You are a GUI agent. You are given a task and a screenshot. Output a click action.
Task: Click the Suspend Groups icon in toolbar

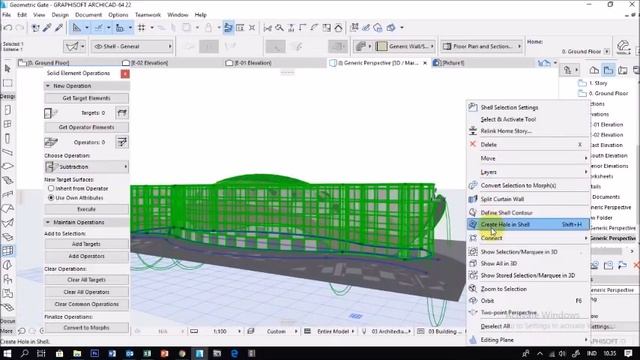click(228, 28)
